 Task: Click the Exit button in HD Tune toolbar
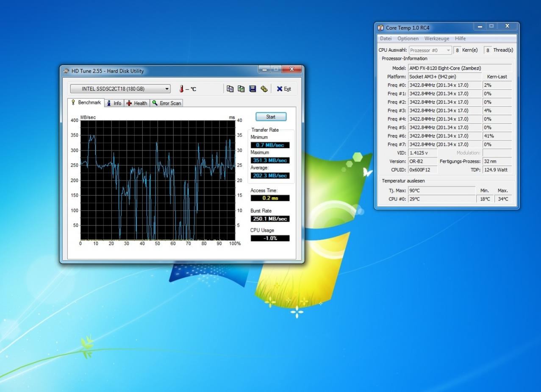click(284, 89)
